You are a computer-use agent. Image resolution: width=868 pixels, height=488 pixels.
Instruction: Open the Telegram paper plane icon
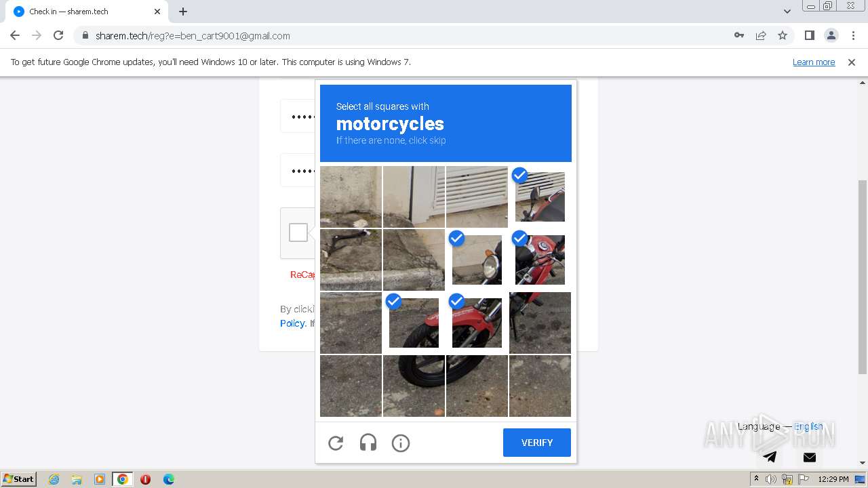click(x=770, y=457)
